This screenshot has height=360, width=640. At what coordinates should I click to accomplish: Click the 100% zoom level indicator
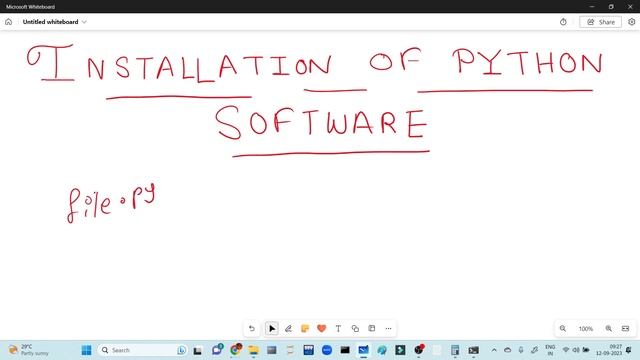(x=586, y=329)
